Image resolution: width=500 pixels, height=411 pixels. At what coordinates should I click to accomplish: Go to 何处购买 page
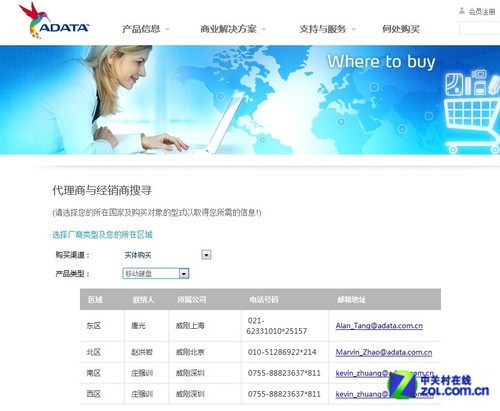pyautogui.click(x=401, y=29)
